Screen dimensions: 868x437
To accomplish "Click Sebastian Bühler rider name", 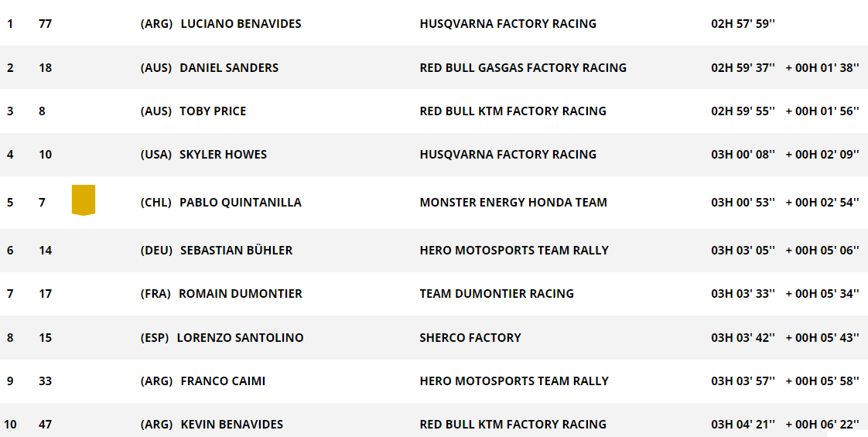I will (237, 251).
